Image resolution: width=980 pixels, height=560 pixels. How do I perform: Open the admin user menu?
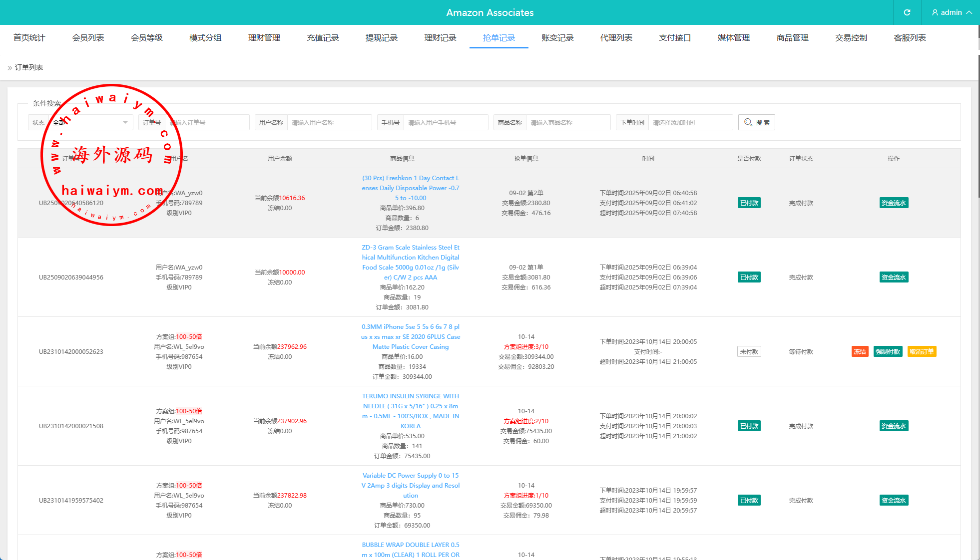click(x=952, y=12)
